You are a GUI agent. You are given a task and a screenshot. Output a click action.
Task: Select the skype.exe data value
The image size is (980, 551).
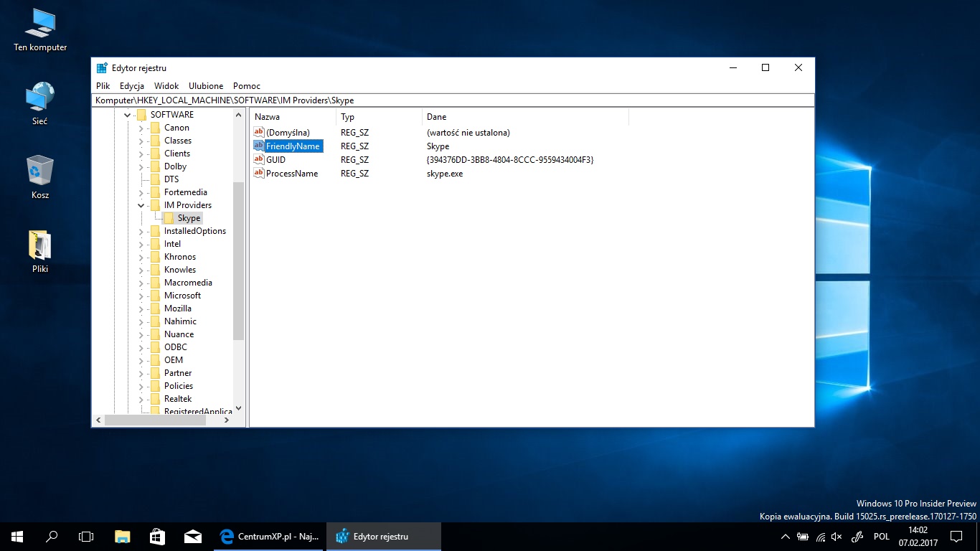coord(445,173)
